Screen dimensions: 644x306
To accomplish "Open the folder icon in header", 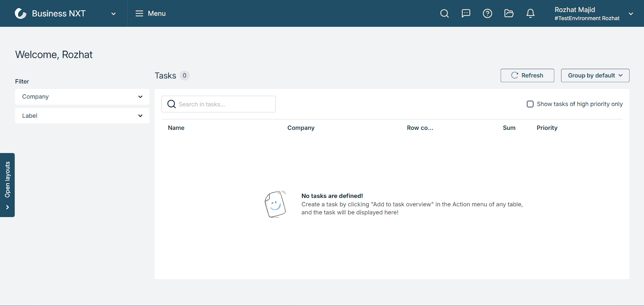I will 509,13.
